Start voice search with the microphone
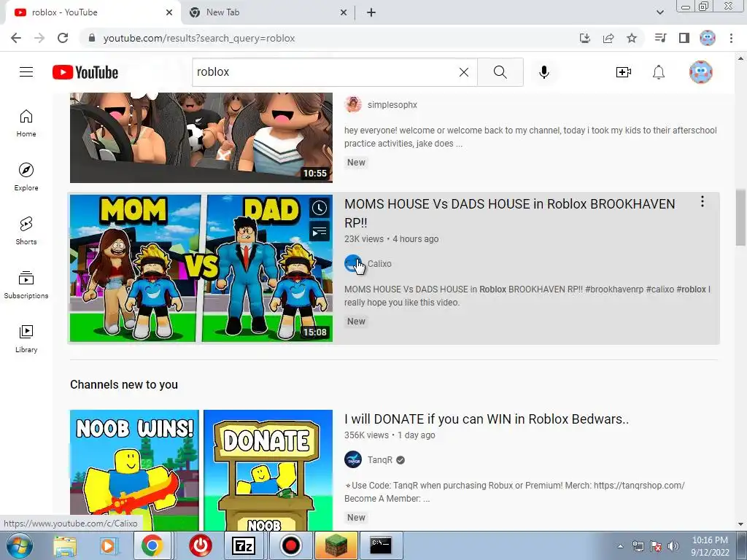Viewport: 747px width, 560px height. 544,72
